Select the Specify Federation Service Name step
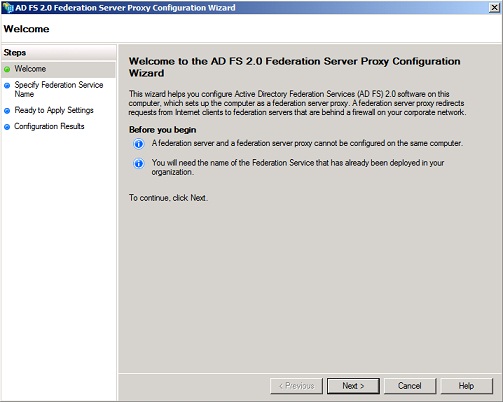 pyautogui.click(x=59, y=89)
